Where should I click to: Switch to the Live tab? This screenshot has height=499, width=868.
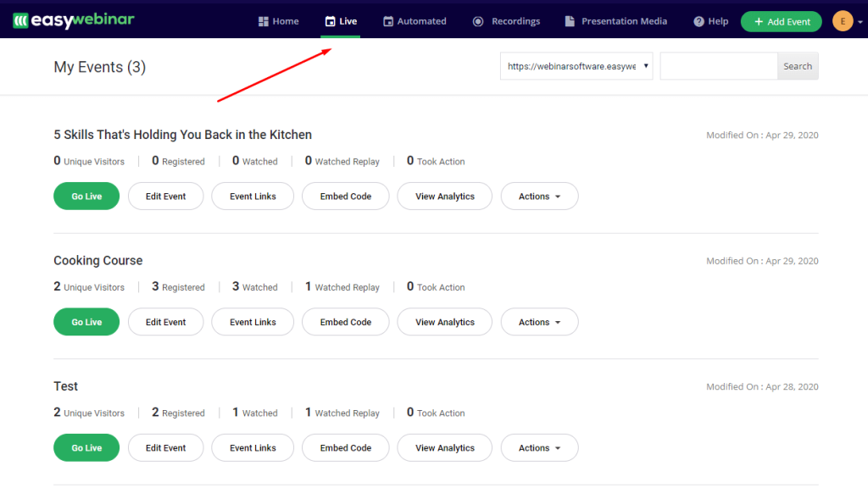point(340,20)
